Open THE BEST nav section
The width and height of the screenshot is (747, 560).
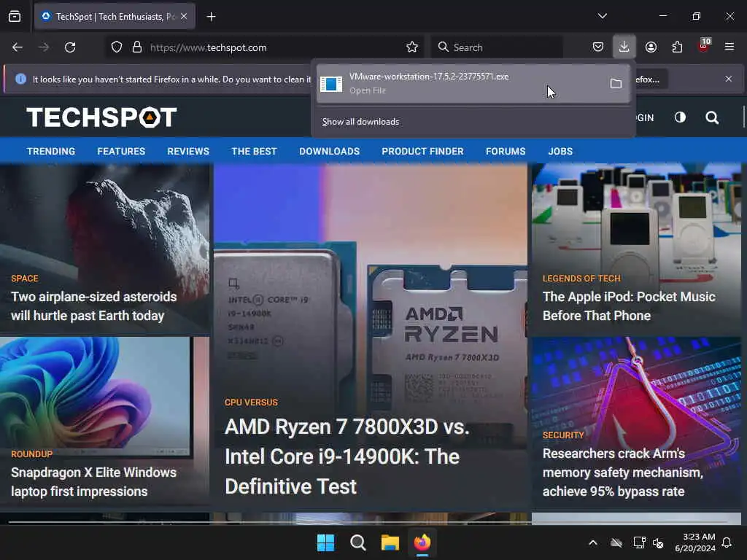[254, 152]
